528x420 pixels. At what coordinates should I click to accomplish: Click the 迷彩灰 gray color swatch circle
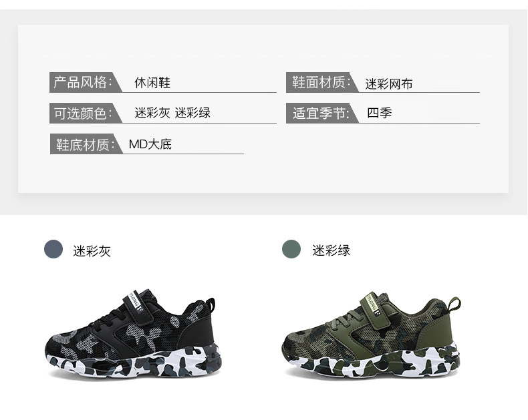click(x=53, y=249)
